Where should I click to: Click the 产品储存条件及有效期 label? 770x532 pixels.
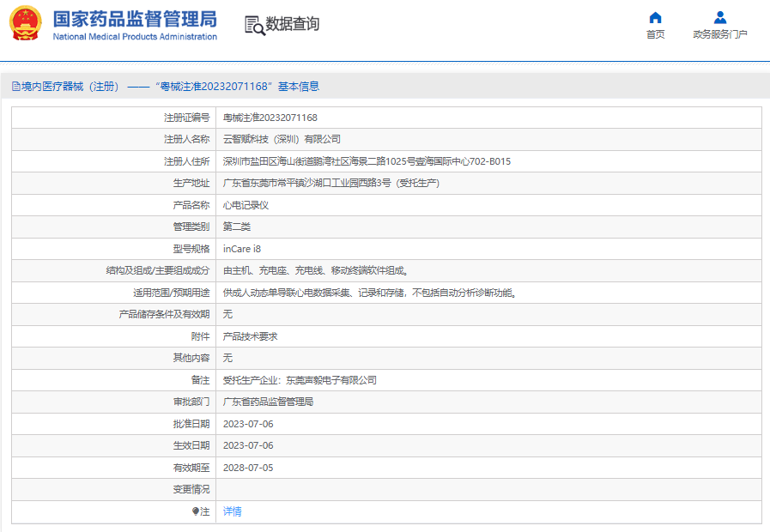(164, 315)
